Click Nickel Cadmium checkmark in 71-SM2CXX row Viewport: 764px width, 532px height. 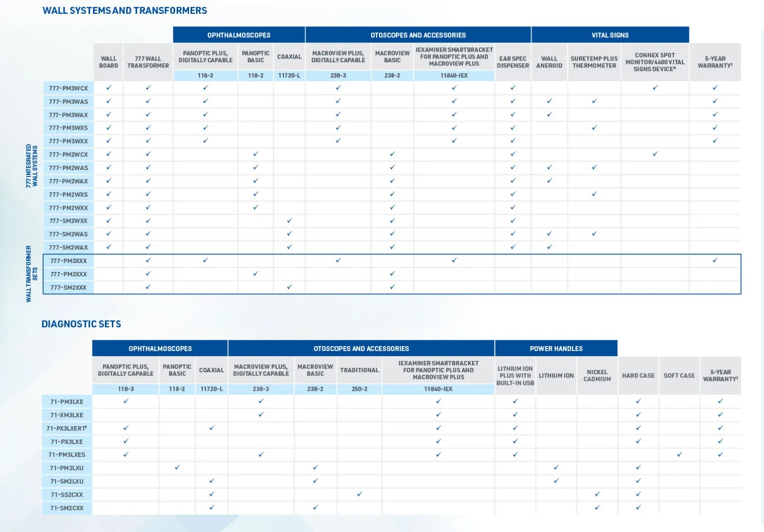tap(597, 508)
